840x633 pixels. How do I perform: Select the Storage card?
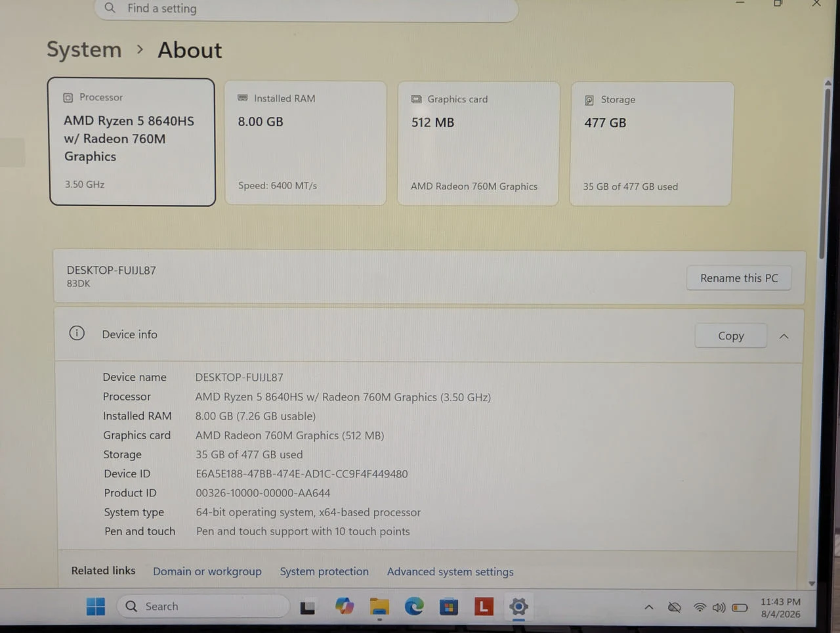651,143
